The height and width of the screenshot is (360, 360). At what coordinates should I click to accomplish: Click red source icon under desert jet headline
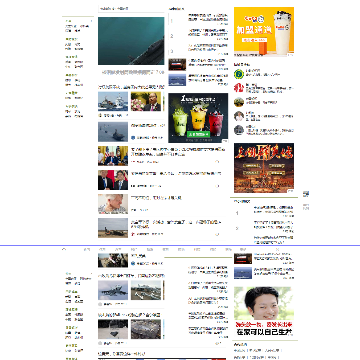point(133,234)
